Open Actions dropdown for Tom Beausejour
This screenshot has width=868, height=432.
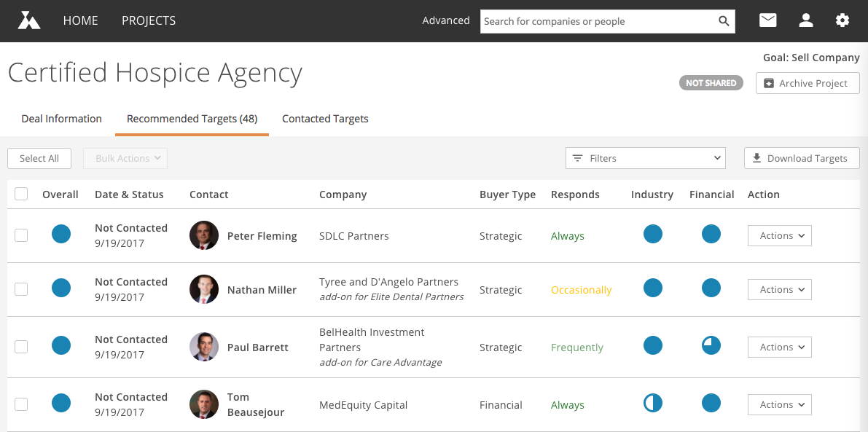click(x=779, y=405)
